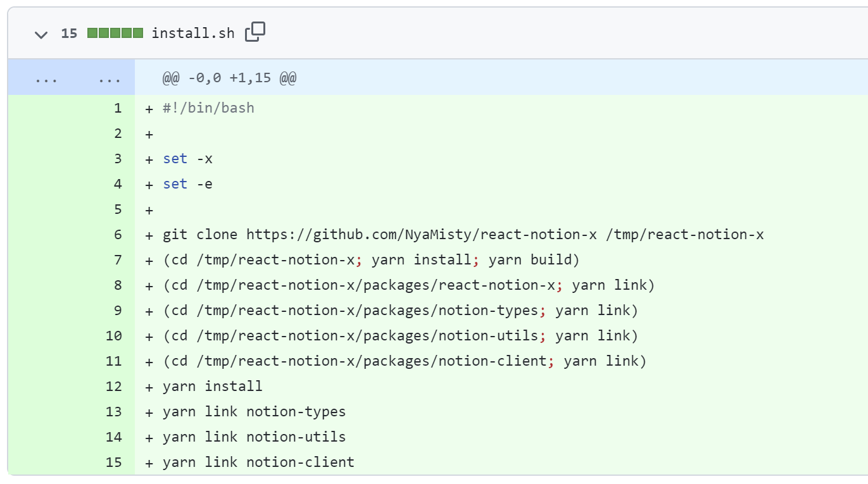
Task: Click the install.sh filename
Action: tap(192, 34)
